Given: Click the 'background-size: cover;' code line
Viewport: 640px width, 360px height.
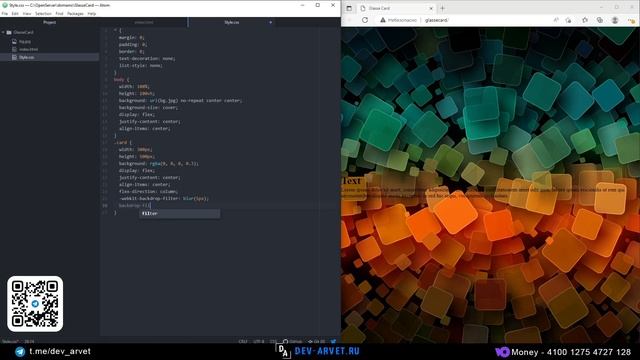Looking at the screenshot, I should [x=148, y=107].
